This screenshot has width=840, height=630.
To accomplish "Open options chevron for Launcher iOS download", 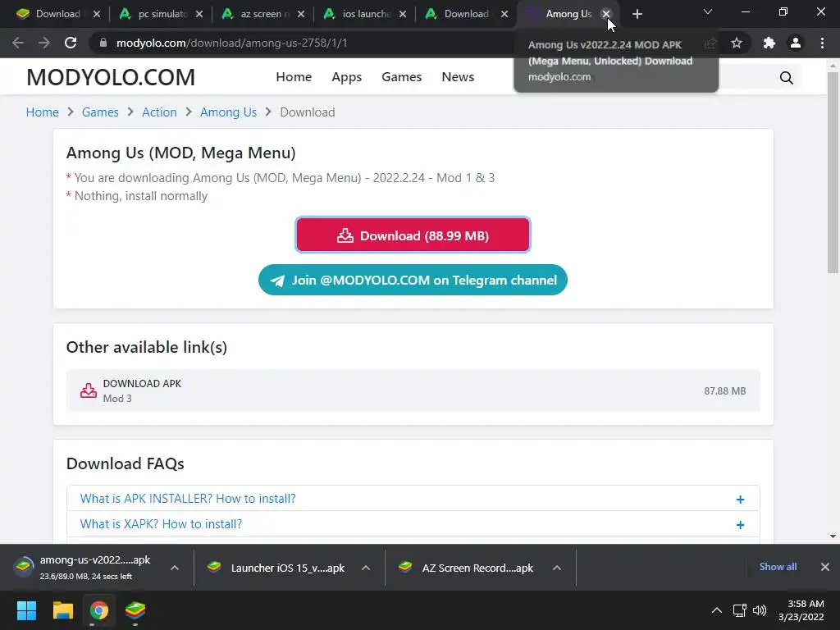I will coord(366,568).
